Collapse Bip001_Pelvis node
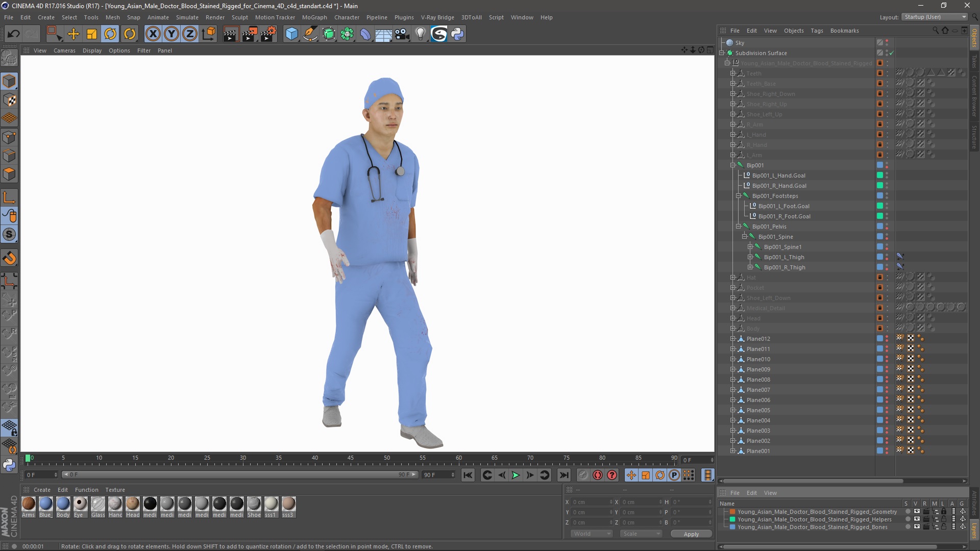This screenshot has height=551, width=980. click(739, 227)
